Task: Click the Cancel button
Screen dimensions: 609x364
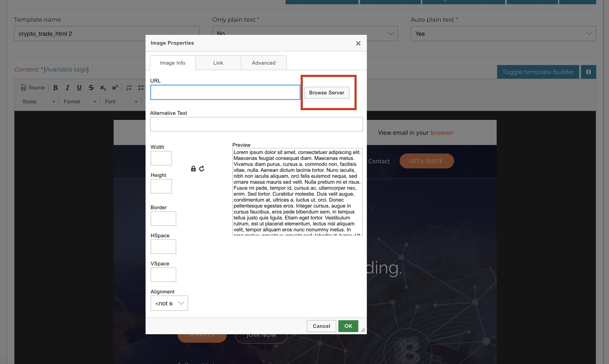Action: pos(321,326)
